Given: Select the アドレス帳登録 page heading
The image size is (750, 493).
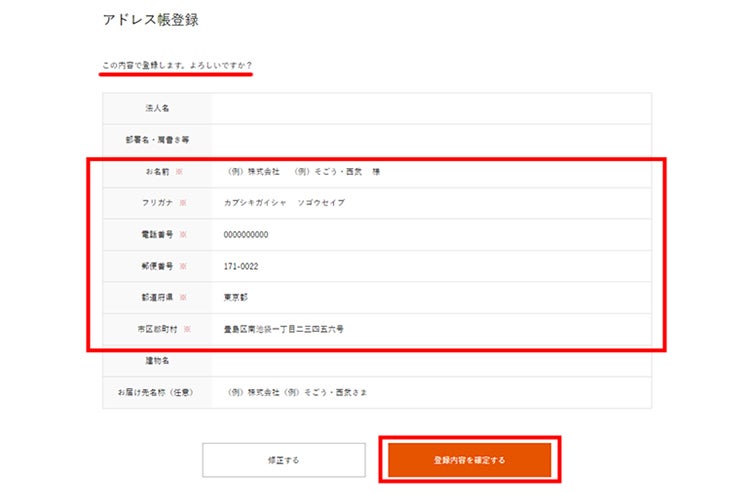Looking at the screenshot, I should point(151,20).
